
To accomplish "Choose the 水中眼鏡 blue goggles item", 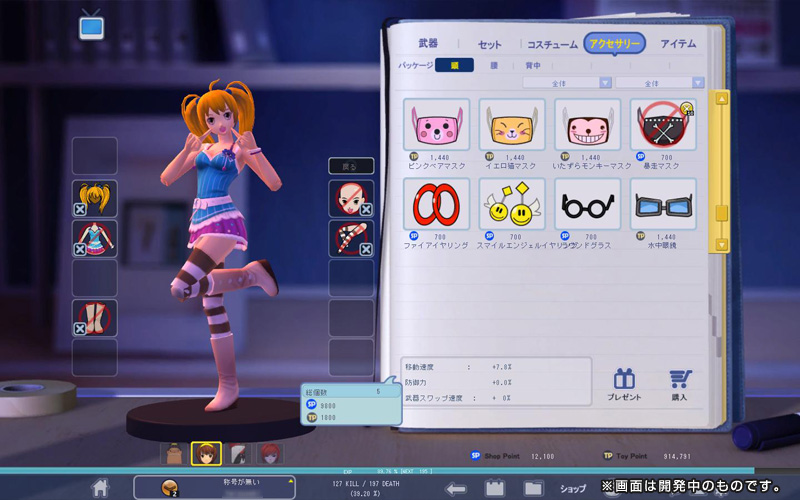I will pos(663,204).
